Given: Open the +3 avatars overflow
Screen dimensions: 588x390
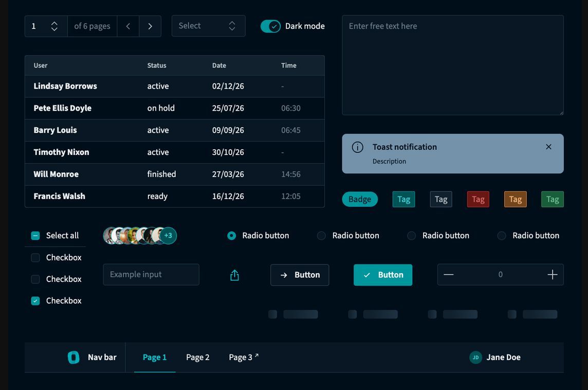Looking at the screenshot, I should pos(168,236).
